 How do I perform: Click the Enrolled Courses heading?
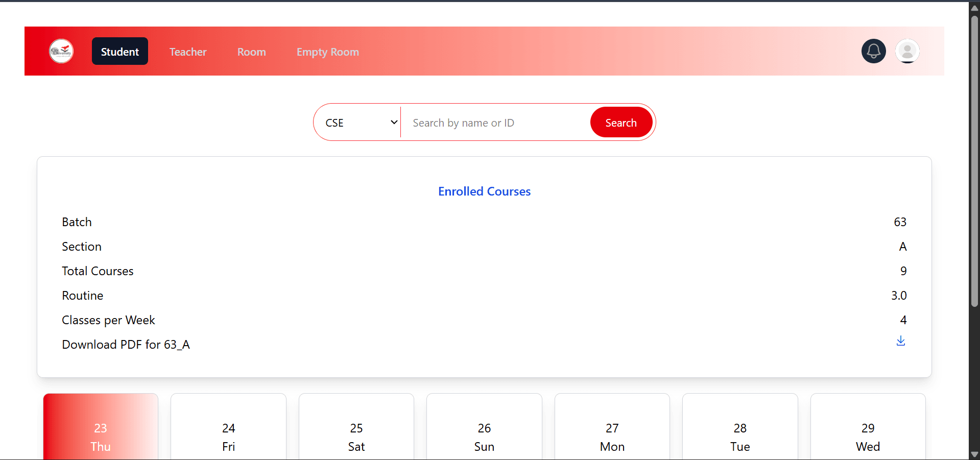pyautogui.click(x=484, y=191)
